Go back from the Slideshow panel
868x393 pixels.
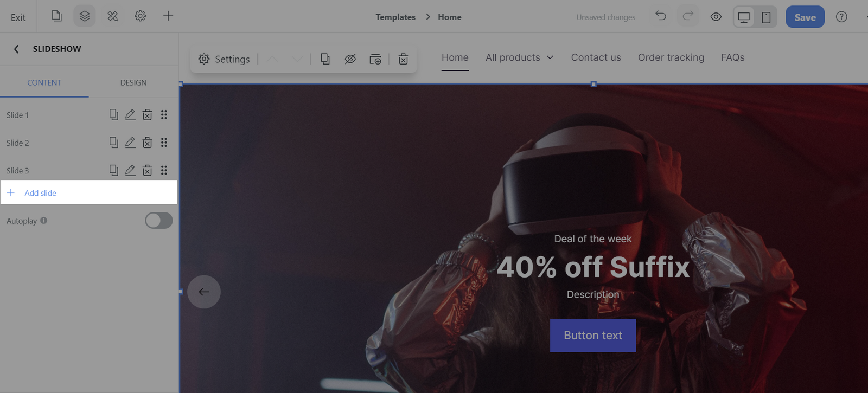tap(16, 49)
